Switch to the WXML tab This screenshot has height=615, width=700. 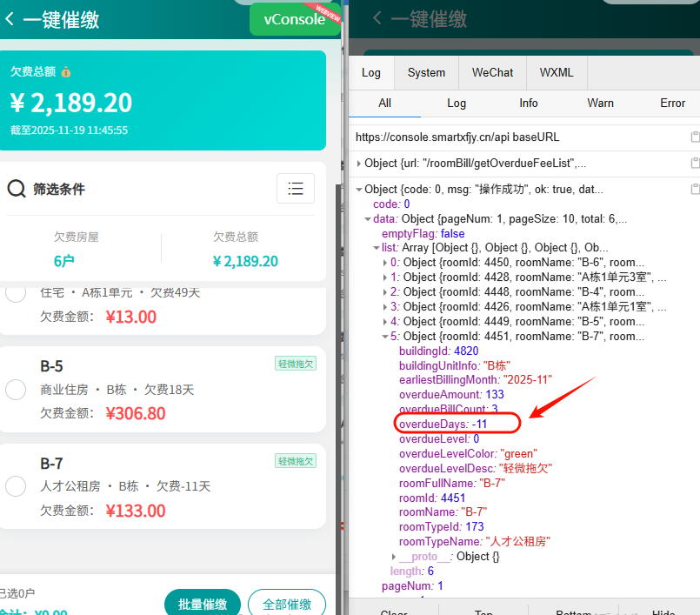pos(556,73)
